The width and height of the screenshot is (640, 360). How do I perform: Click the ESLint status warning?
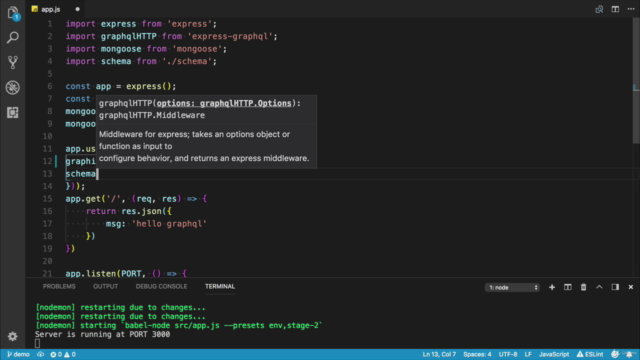point(589,354)
